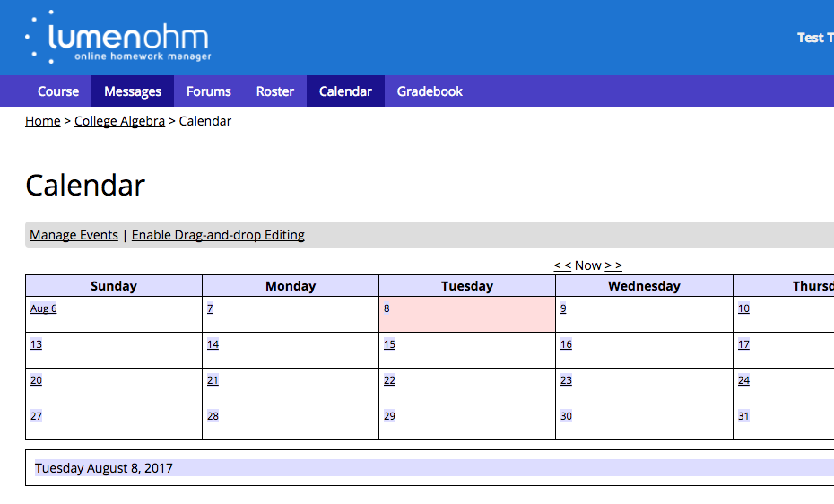Advance calendar with >> arrows
The image size is (834, 504).
pyautogui.click(x=613, y=265)
